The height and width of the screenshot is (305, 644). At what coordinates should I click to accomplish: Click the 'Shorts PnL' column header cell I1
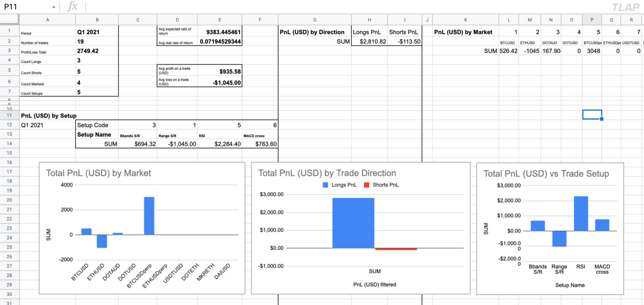pos(404,32)
